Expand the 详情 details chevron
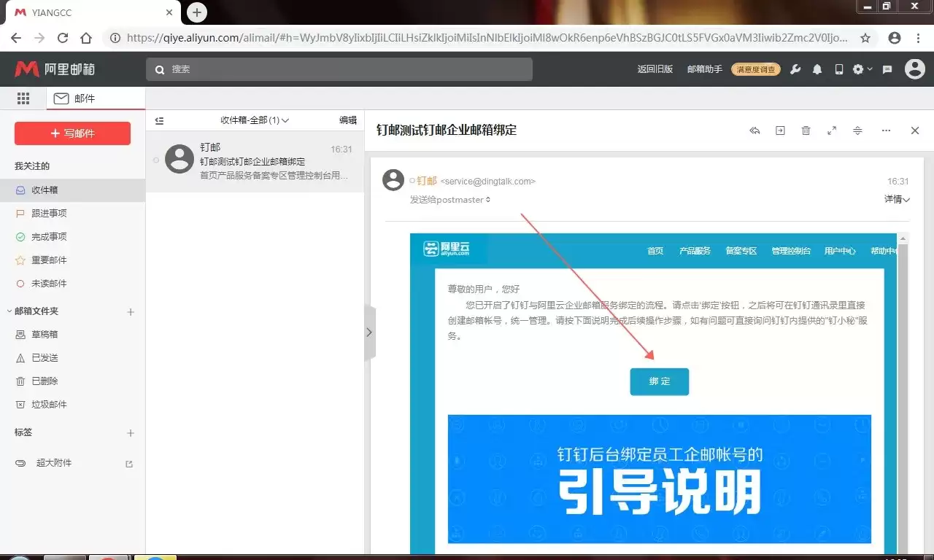Viewport: 934px width, 560px height. click(x=898, y=199)
